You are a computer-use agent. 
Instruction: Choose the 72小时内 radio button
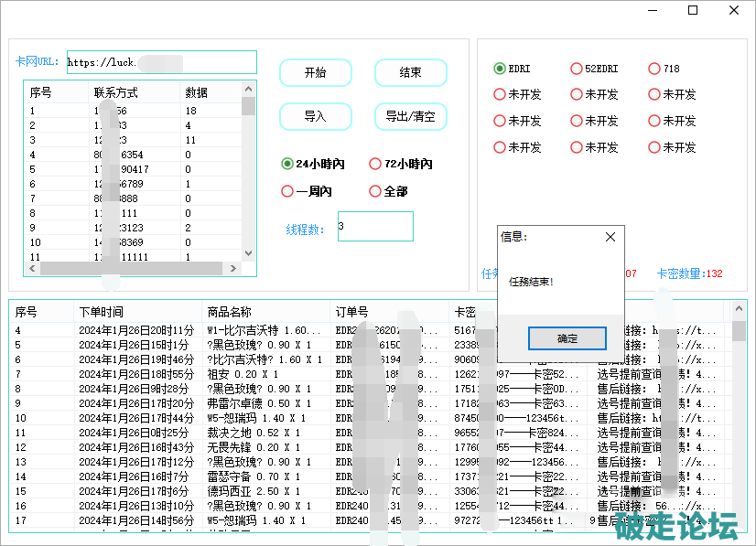(x=375, y=165)
